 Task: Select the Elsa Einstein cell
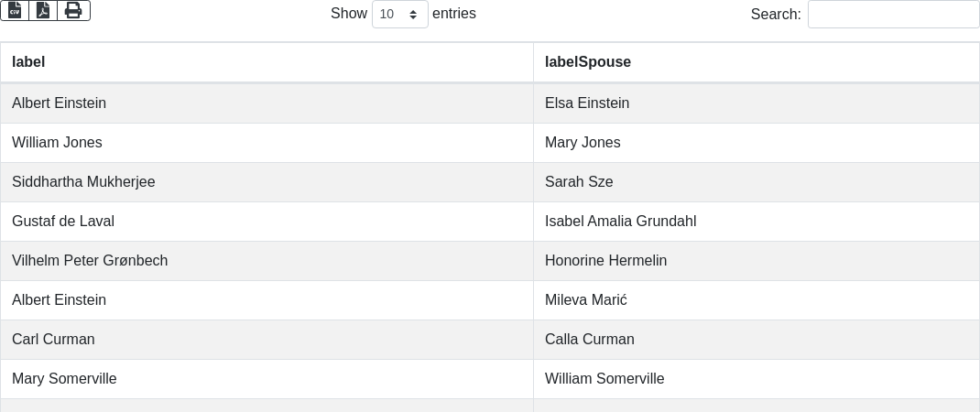[x=587, y=103]
